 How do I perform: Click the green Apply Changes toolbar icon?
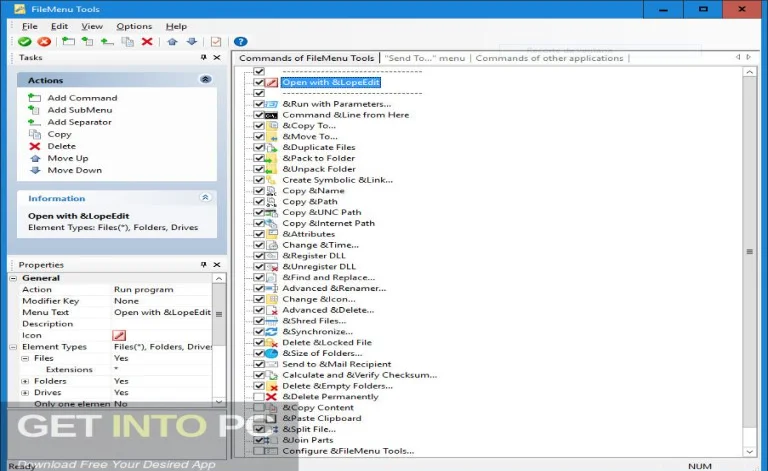click(x=24, y=42)
